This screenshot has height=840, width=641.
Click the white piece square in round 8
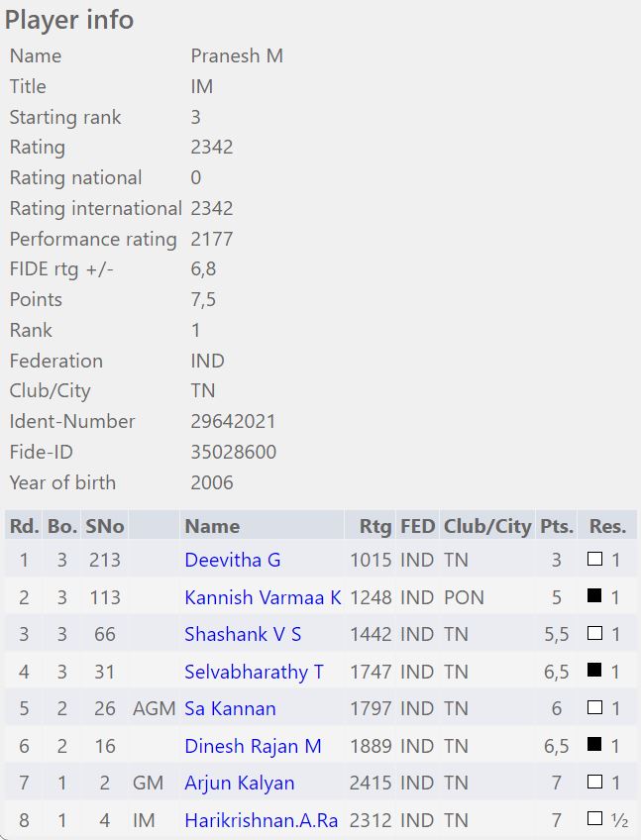pyautogui.click(x=594, y=819)
